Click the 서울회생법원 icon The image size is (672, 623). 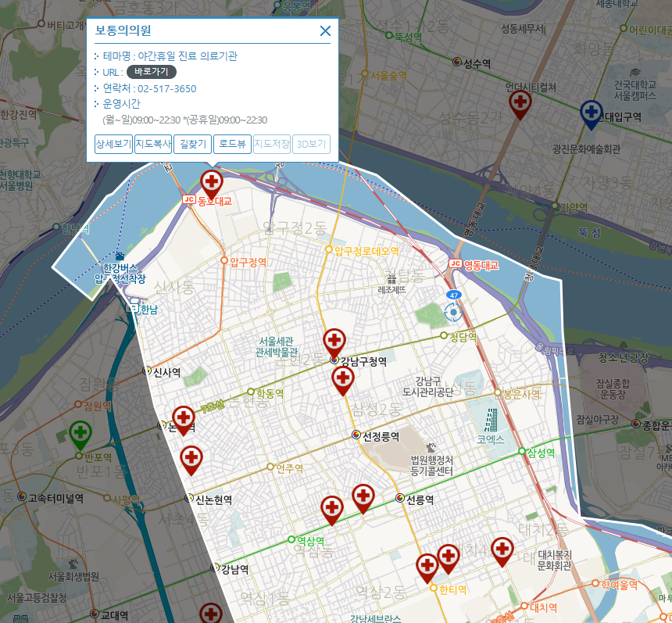[73, 564]
